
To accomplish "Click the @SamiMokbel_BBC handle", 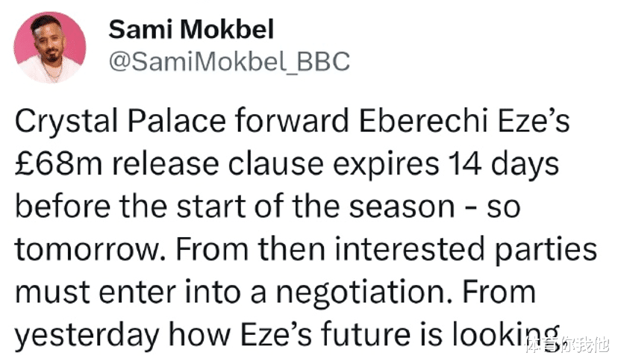I will [228, 63].
